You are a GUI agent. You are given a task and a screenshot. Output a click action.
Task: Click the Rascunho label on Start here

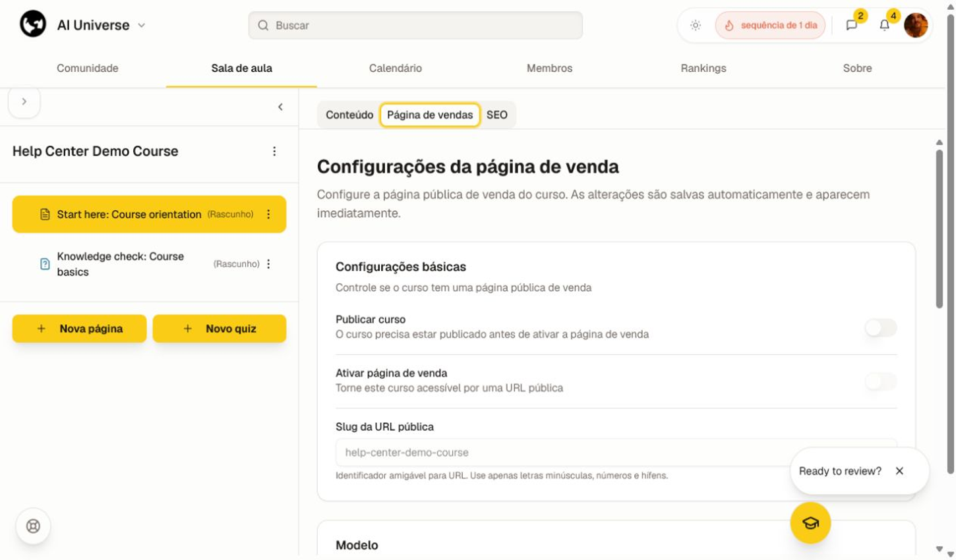coord(230,214)
